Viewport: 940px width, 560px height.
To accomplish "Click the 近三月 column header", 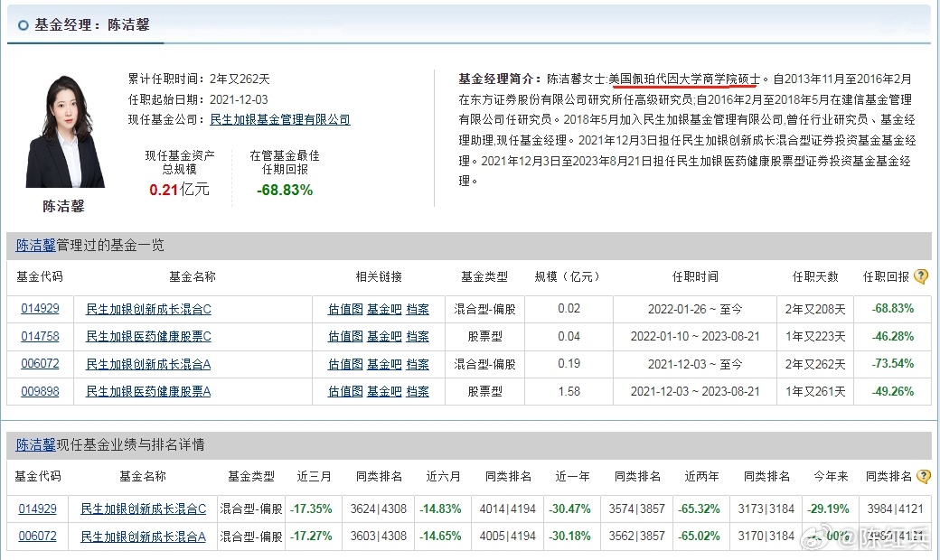I will [315, 477].
